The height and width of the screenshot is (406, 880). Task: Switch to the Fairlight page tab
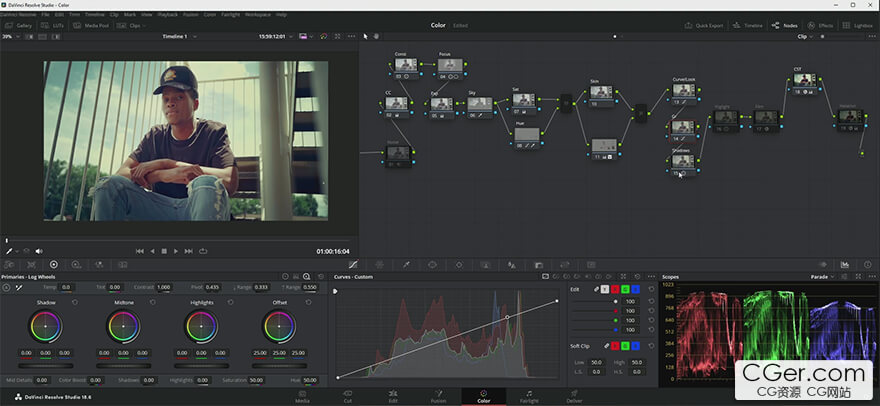(x=529, y=396)
